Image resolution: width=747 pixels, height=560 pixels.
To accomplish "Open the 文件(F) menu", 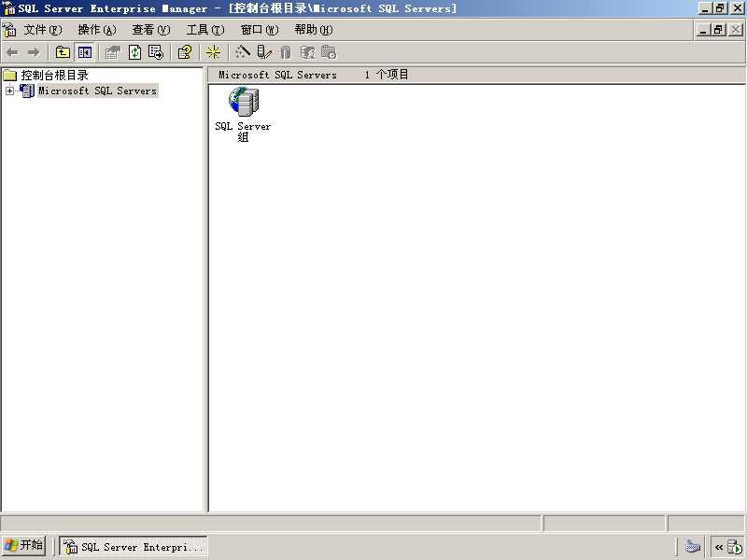I will pyautogui.click(x=43, y=30).
